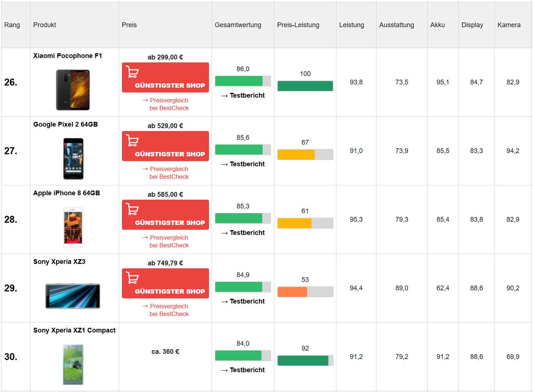
Task: Open Günstigster Shop for Sony Xperia XZ3
Action: (165, 283)
